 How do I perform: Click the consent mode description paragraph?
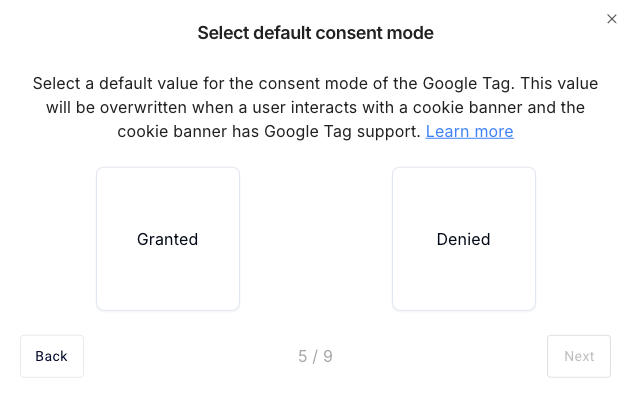[316, 108]
